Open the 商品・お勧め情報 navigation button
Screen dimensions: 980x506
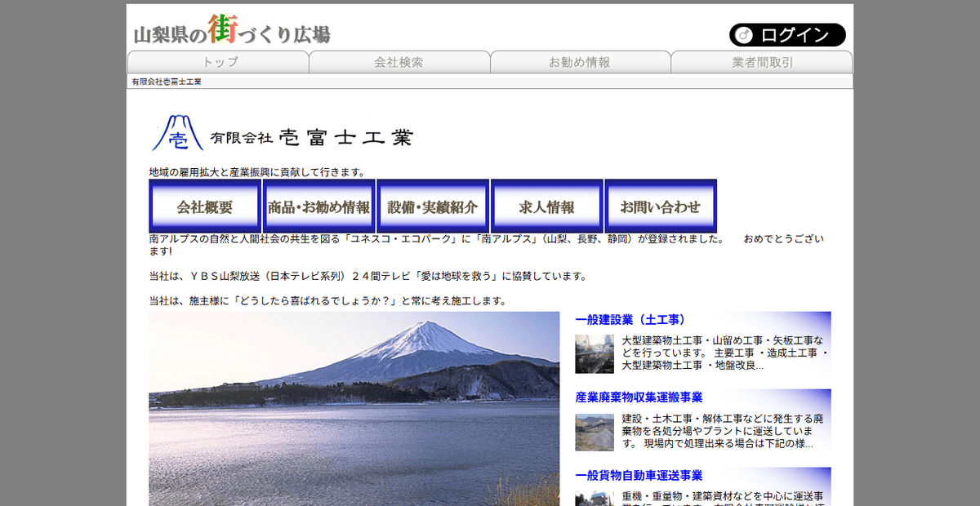(x=318, y=206)
